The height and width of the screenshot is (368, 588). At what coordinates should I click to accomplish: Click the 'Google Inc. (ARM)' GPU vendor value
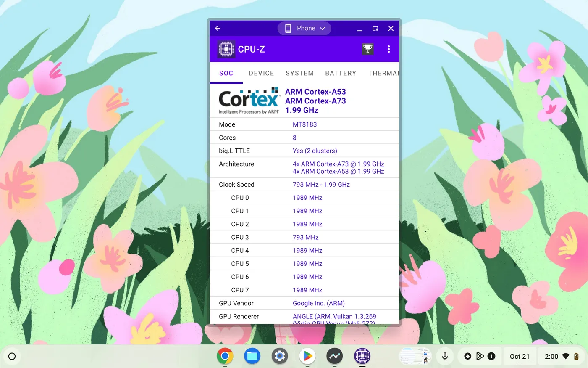(319, 303)
